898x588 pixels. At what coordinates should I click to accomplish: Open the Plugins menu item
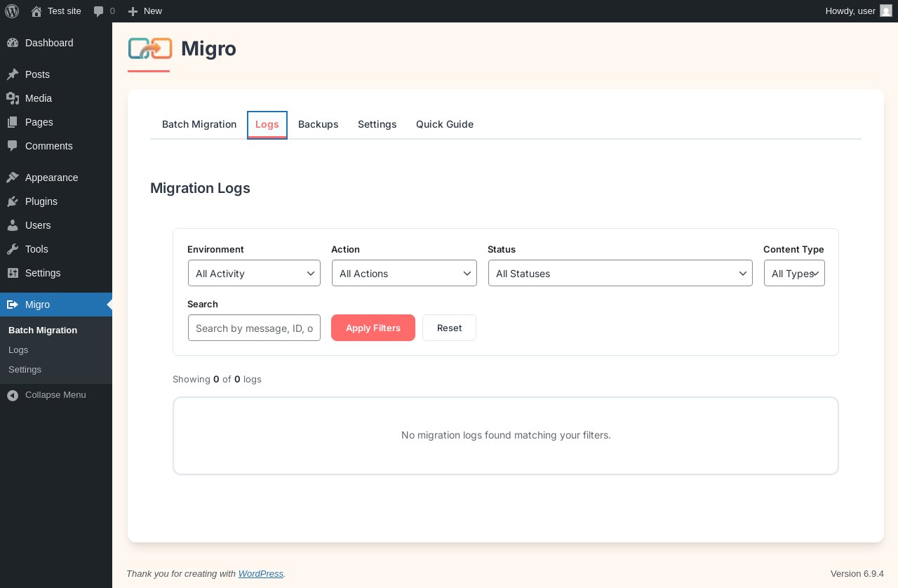point(56,201)
